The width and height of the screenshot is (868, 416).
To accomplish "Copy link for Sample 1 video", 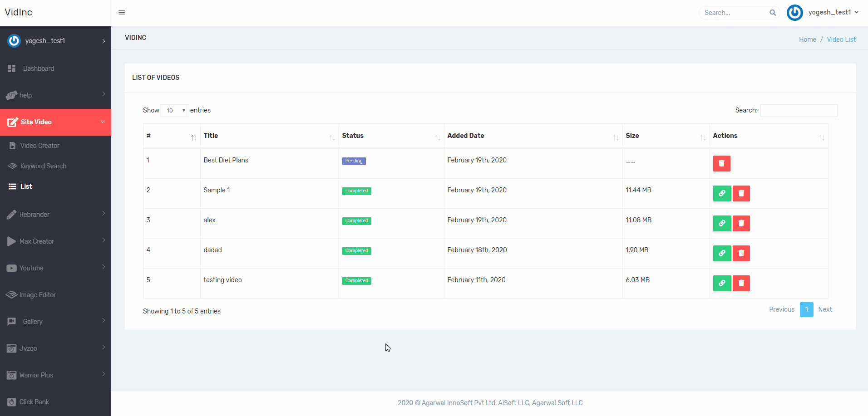I will [x=722, y=193].
